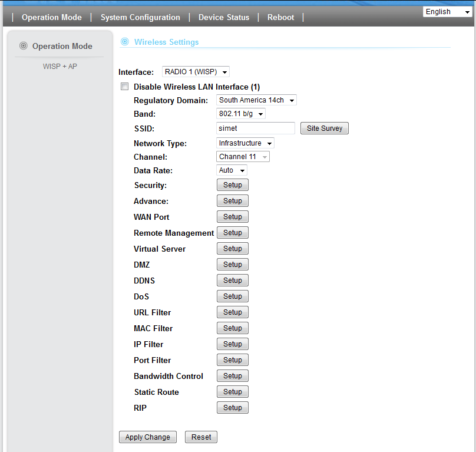This screenshot has width=476, height=452.
Task: Click the Operation Mode sidebar bullet icon
Action: pos(24,46)
